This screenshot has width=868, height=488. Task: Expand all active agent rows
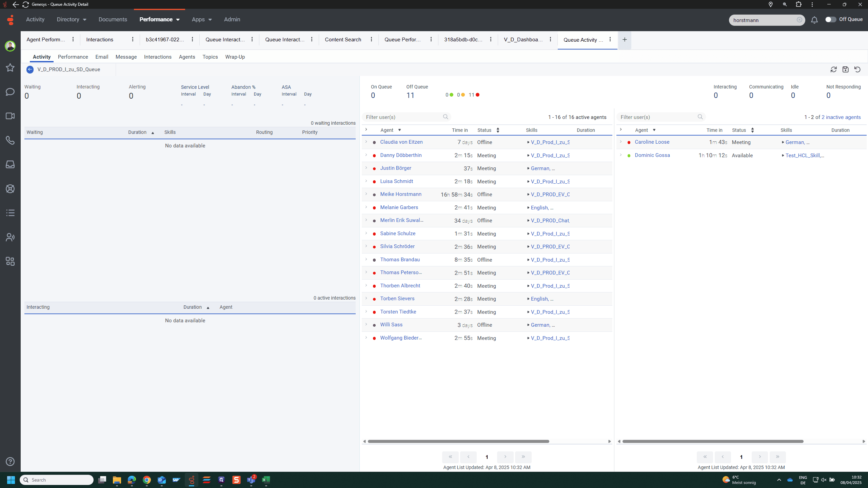click(x=366, y=130)
